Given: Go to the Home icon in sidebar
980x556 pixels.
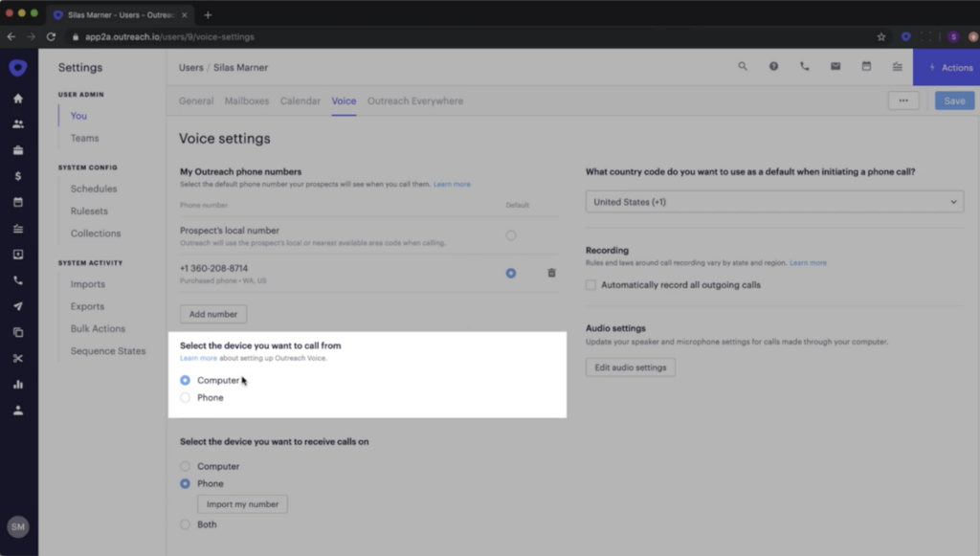Looking at the screenshot, I should pos(18,98).
